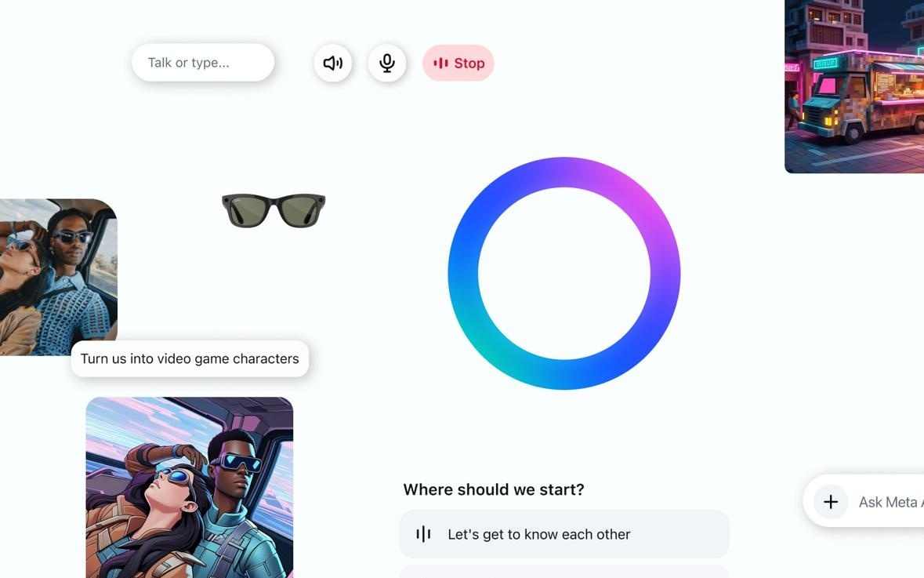This screenshot has height=578, width=924.
Task: Open the photo of two people in a car
Action: pos(58,277)
